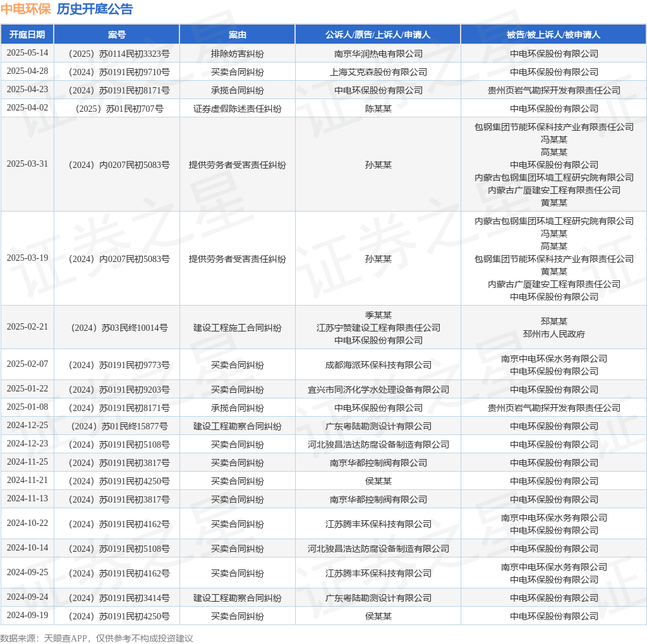Select the date 2025-04-28
647x644 pixels.
(x=27, y=71)
